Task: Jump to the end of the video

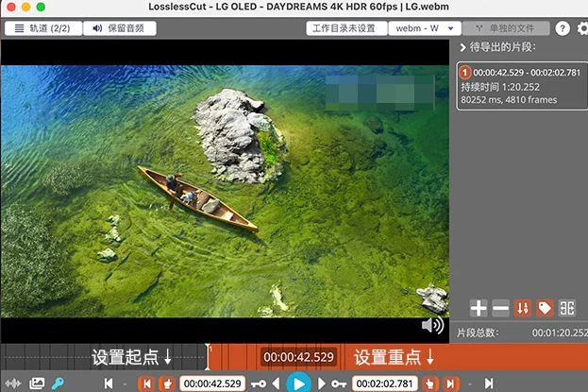Action: coord(489,383)
